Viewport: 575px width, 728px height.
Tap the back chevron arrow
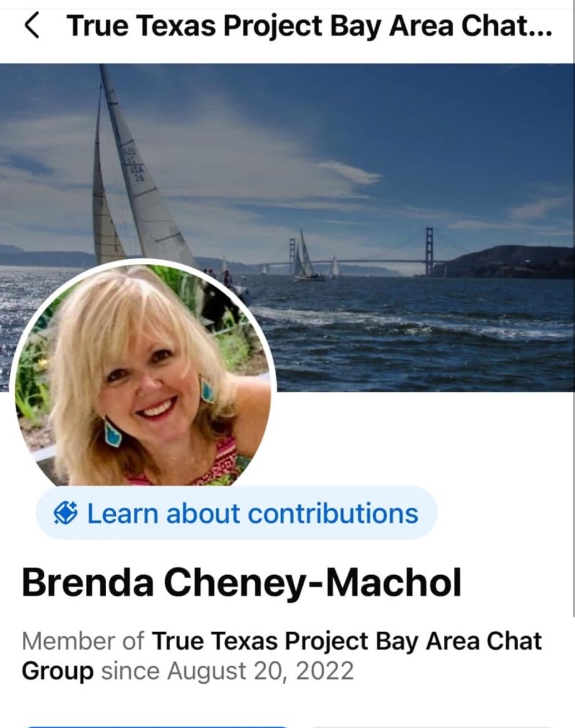point(31,26)
